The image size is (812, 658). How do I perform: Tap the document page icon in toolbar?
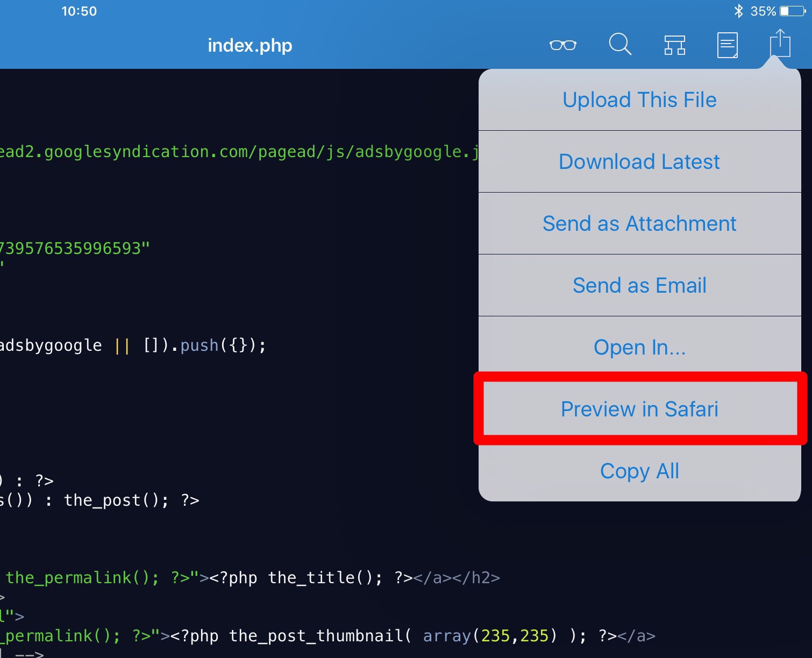727,45
